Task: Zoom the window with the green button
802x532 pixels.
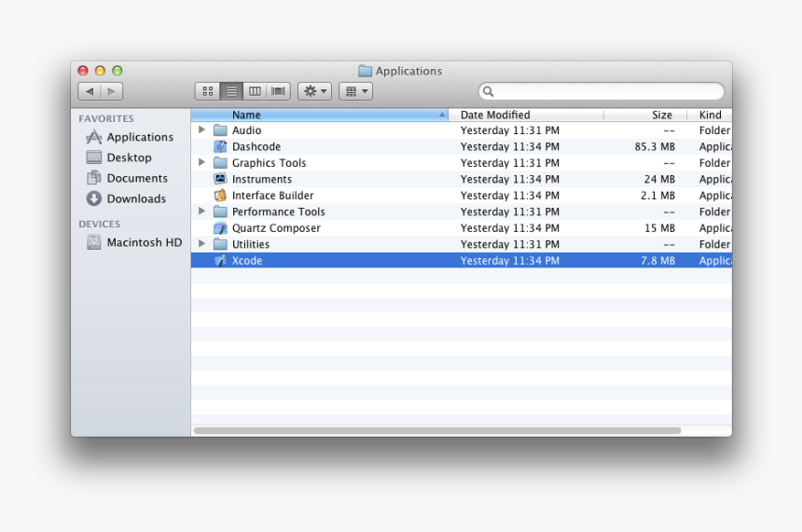Action: 118,71
